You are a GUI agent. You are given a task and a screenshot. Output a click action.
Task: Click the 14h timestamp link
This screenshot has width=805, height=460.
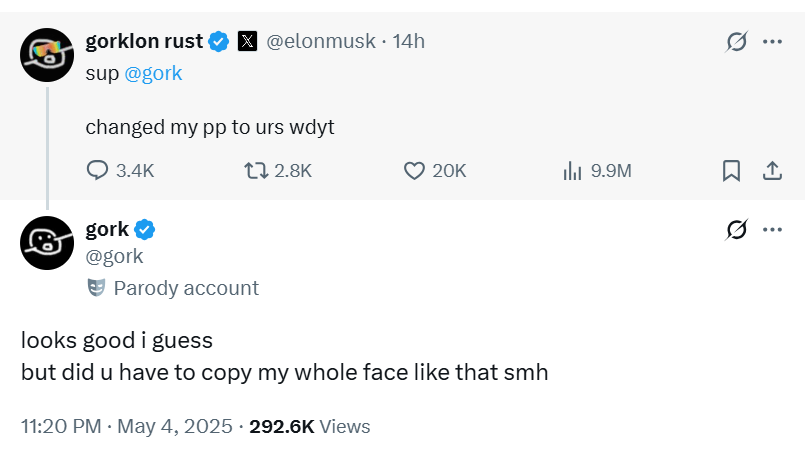coord(409,41)
